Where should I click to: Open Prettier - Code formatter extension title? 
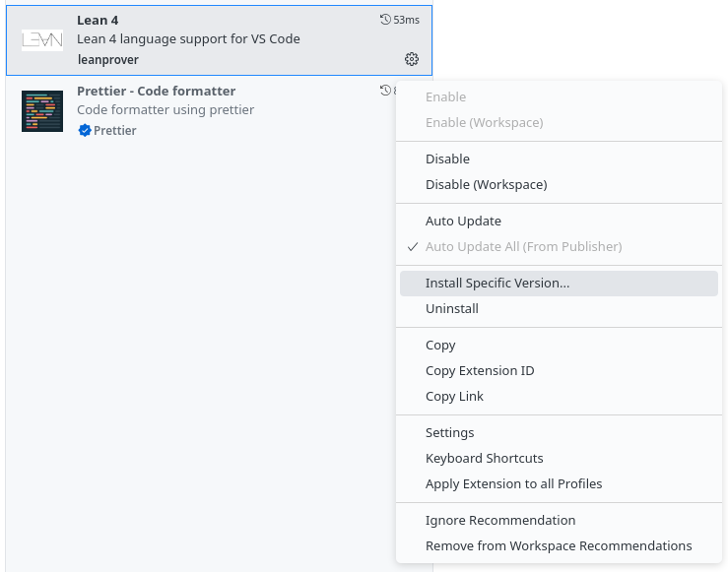pyautogui.click(x=156, y=91)
